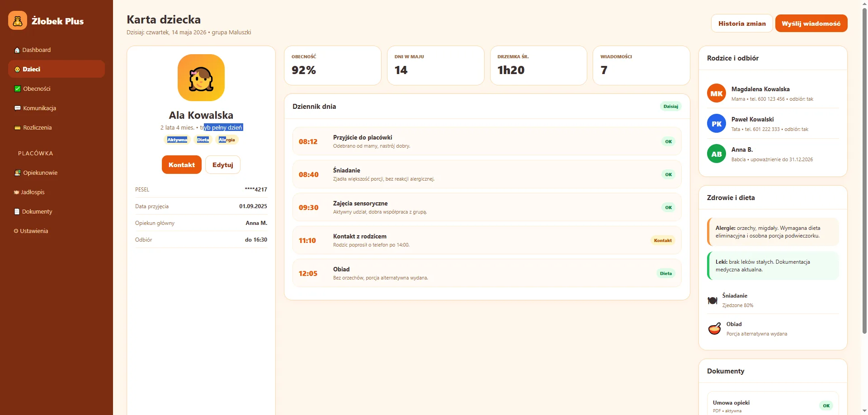
Task: Click the Dzisiaj badge in Dziennik dnia
Action: click(x=670, y=107)
